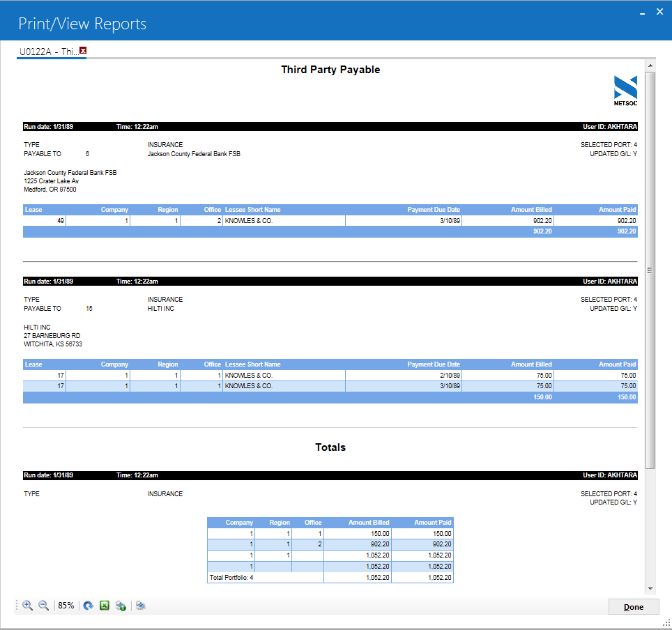Click HILTI subtotal Amount Paid 150.00
This screenshot has height=630, width=672.
point(627,397)
